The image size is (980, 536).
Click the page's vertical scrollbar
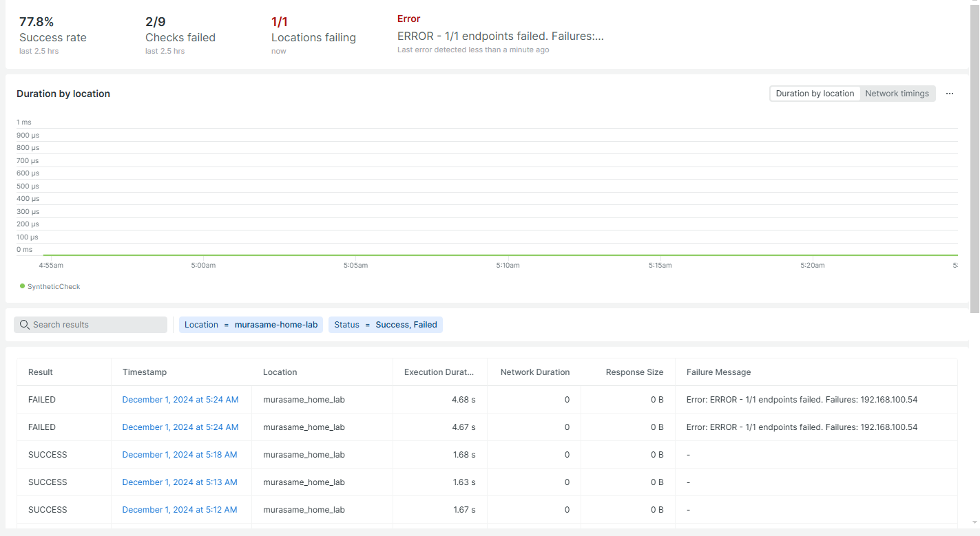pyautogui.click(x=974, y=158)
